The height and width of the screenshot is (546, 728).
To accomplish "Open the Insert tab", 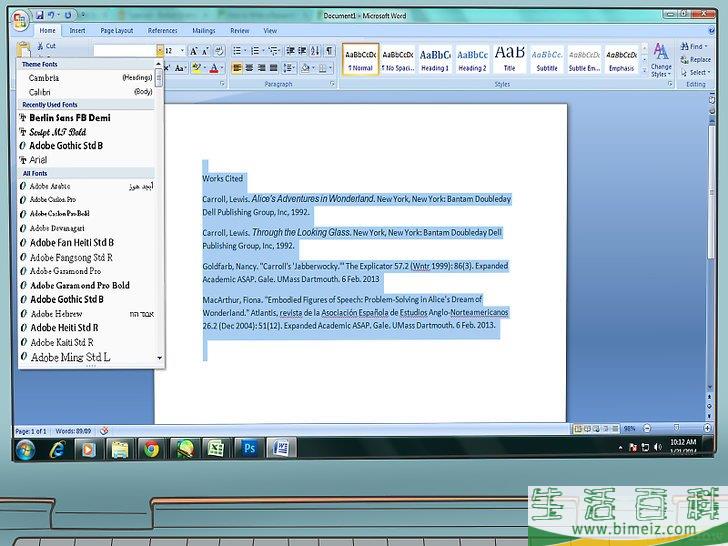I will (77, 31).
